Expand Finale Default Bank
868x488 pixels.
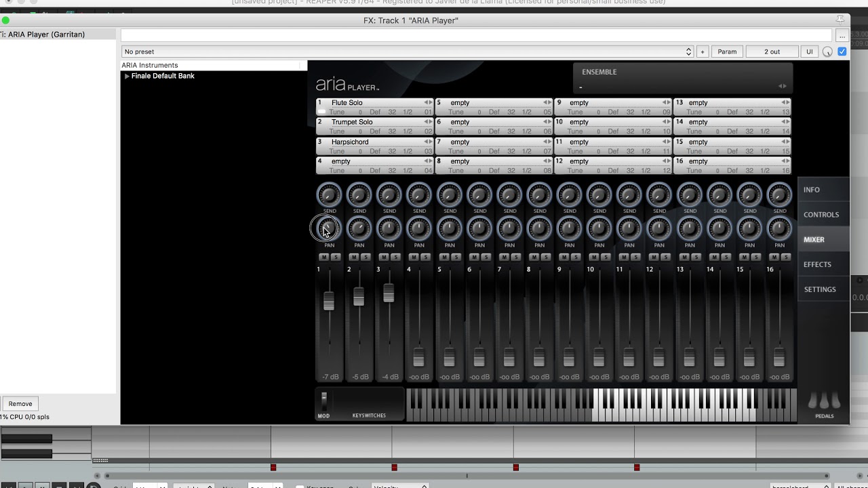(127, 76)
